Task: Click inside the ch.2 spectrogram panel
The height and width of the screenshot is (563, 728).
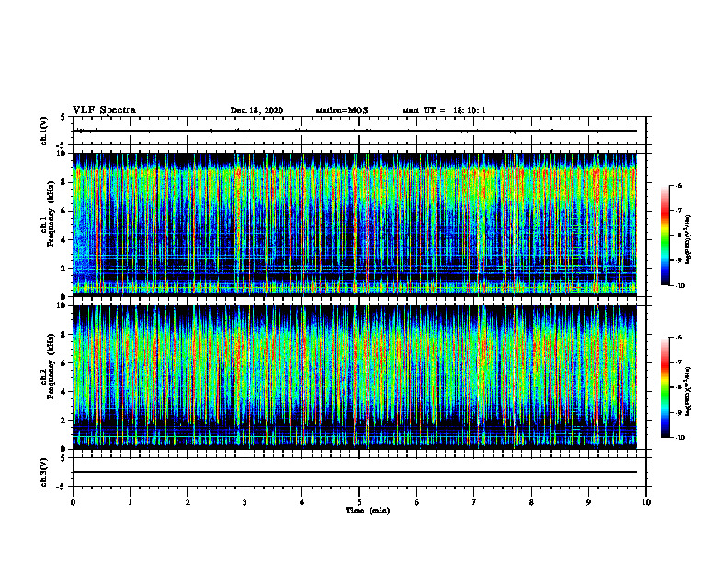Action: pyautogui.click(x=355, y=377)
